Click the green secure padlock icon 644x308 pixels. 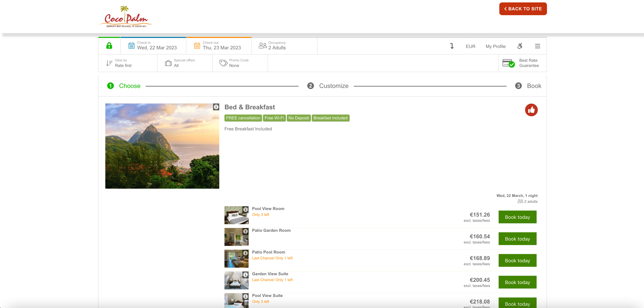click(x=109, y=46)
